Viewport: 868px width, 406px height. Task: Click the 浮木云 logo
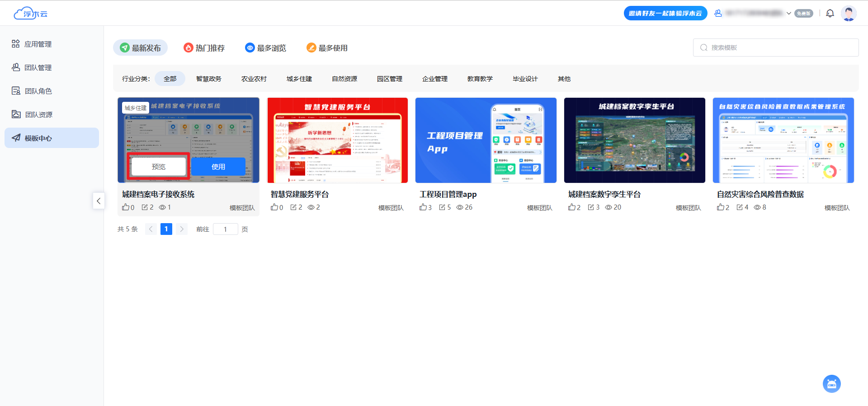tap(31, 14)
